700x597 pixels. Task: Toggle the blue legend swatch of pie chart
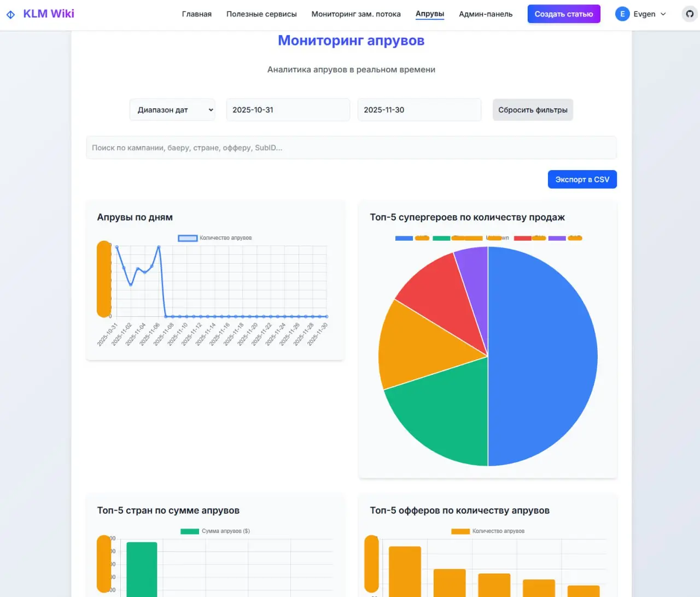click(404, 238)
